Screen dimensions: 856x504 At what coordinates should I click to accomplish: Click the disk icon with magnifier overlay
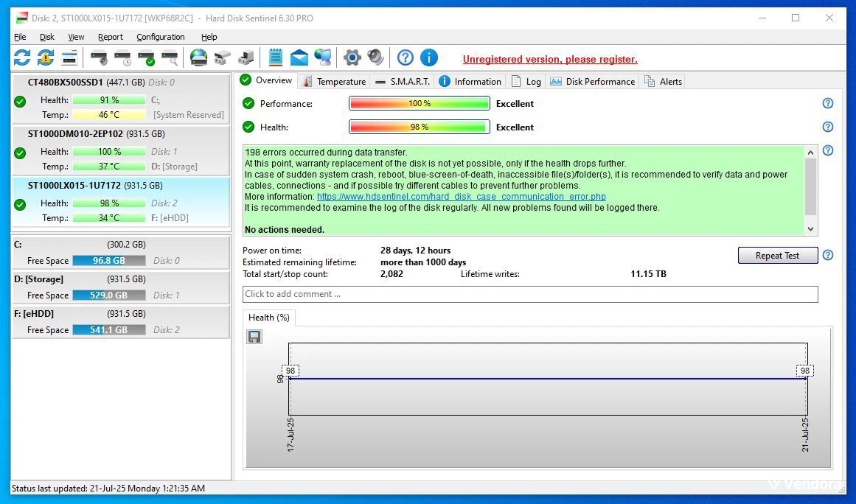tap(170, 57)
